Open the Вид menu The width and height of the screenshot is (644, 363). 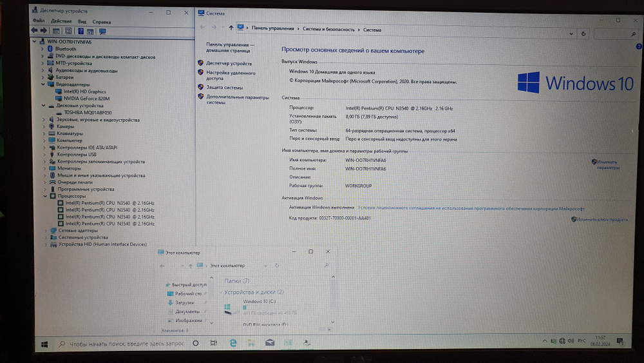[82, 22]
